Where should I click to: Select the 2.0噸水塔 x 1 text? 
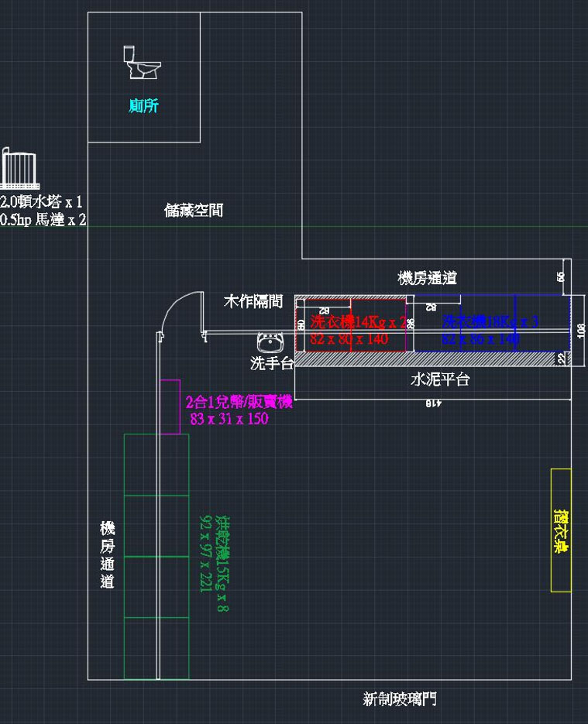coord(41,202)
